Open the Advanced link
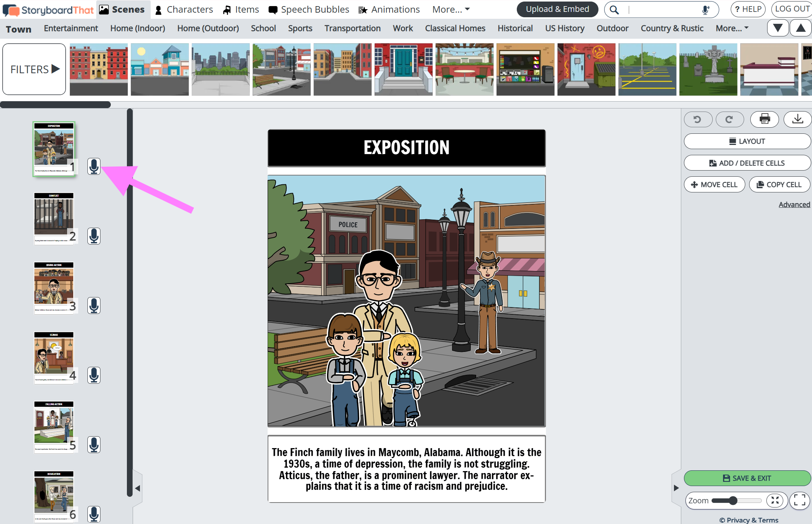This screenshot has height=524, width=812. click(x=794, y=205)
